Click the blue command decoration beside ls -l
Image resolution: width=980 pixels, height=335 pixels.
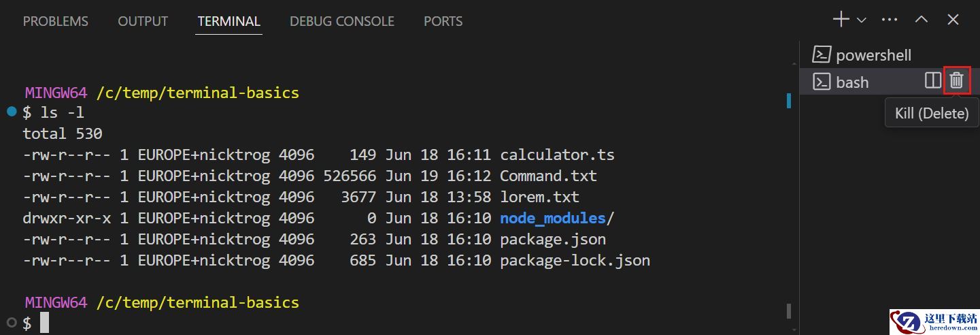[x=12, y=111]
